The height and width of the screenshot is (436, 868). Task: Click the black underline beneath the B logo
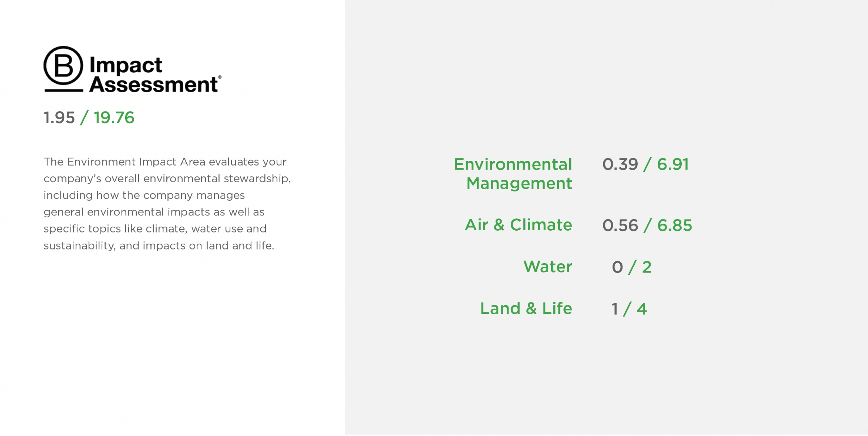(x=64, y=90)
